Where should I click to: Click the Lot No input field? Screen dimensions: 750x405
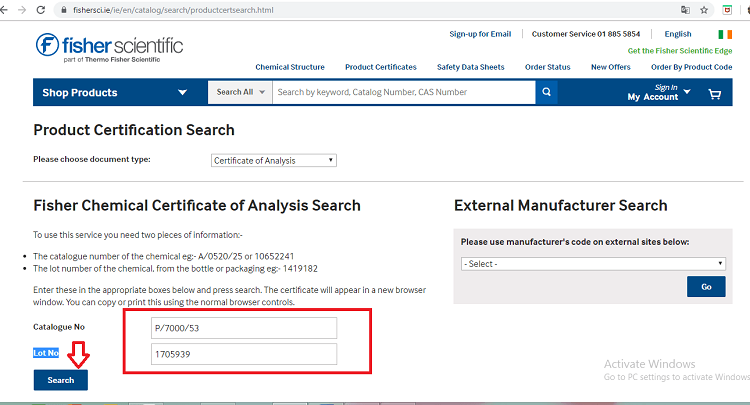pos(244,354)
